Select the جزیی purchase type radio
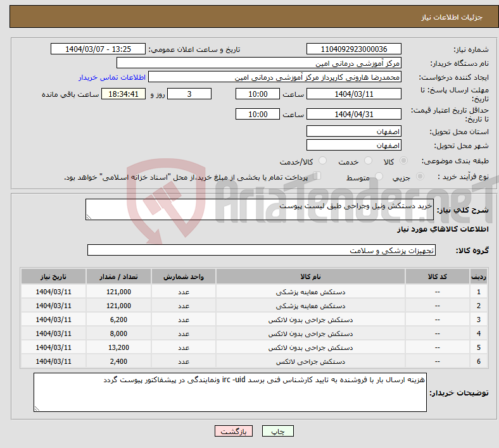Screen dimensions: 499x448 (420, 177)
